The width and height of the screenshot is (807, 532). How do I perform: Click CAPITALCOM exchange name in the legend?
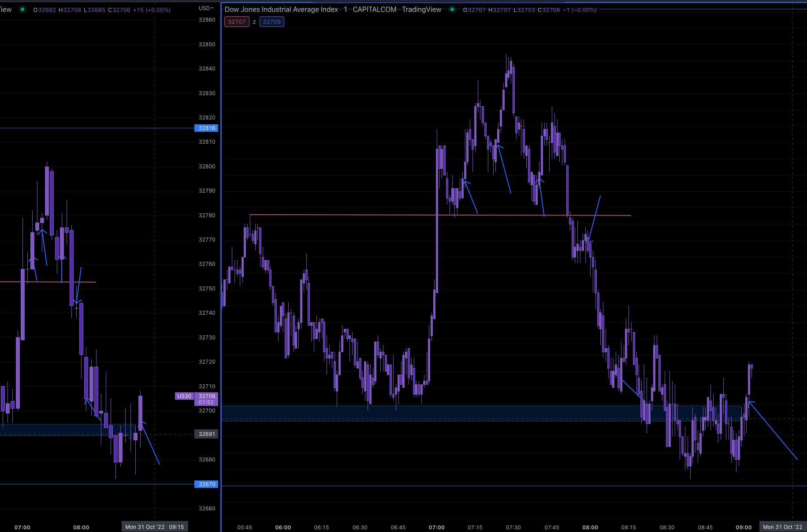point(374,9)
